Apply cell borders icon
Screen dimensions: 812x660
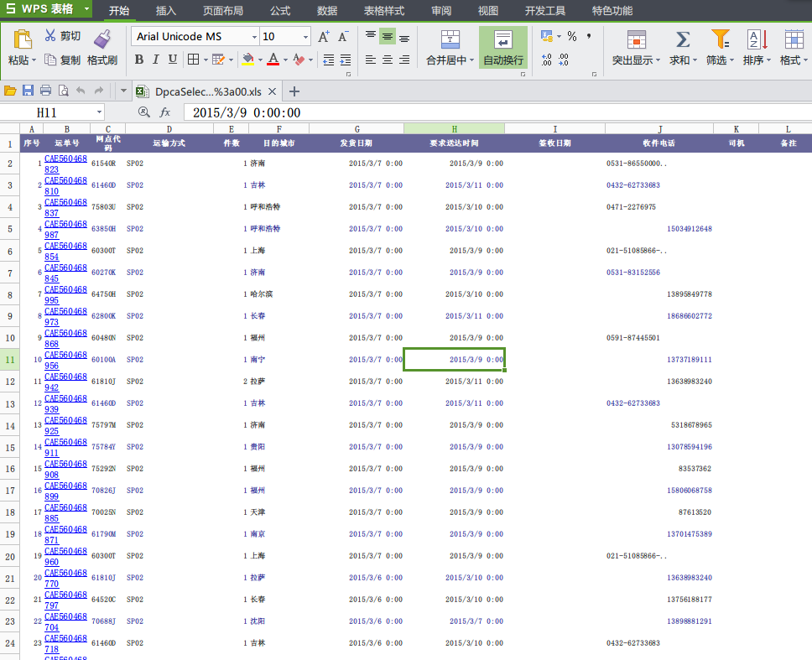193,60
